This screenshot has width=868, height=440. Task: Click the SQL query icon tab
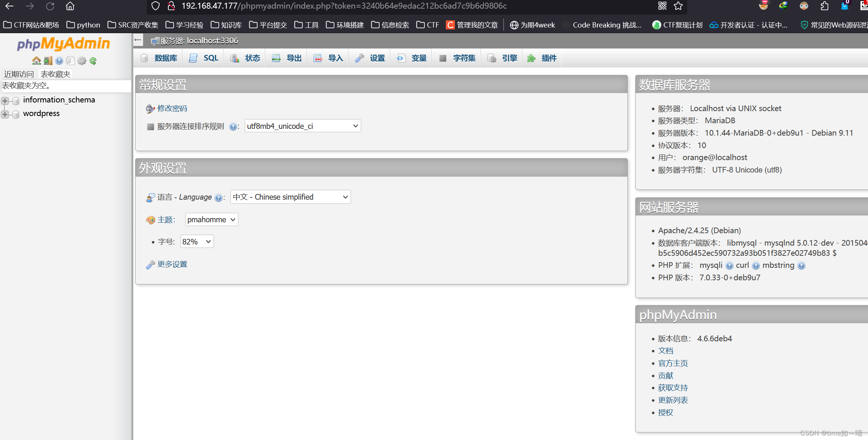(204, 58)
